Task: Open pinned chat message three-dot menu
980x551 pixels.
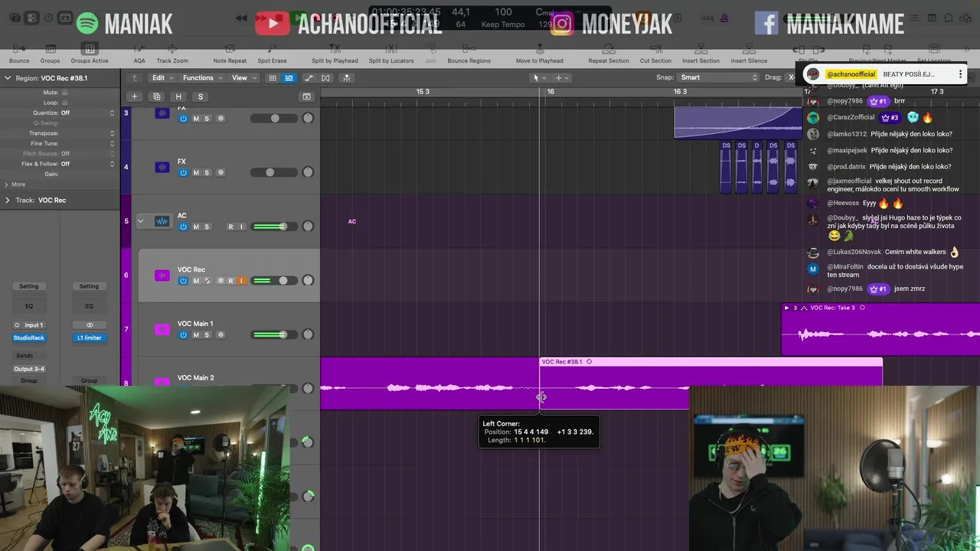Action: (960, 74)
